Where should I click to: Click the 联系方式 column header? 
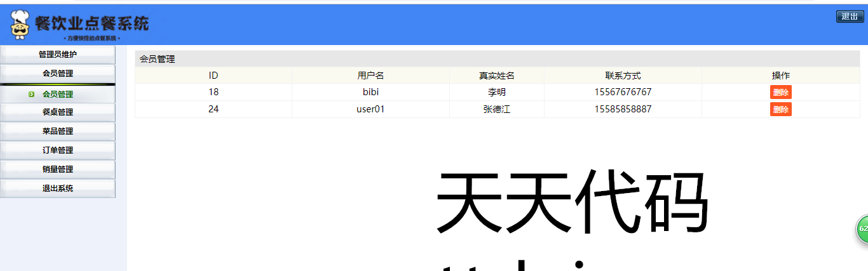tap(623, 76)
